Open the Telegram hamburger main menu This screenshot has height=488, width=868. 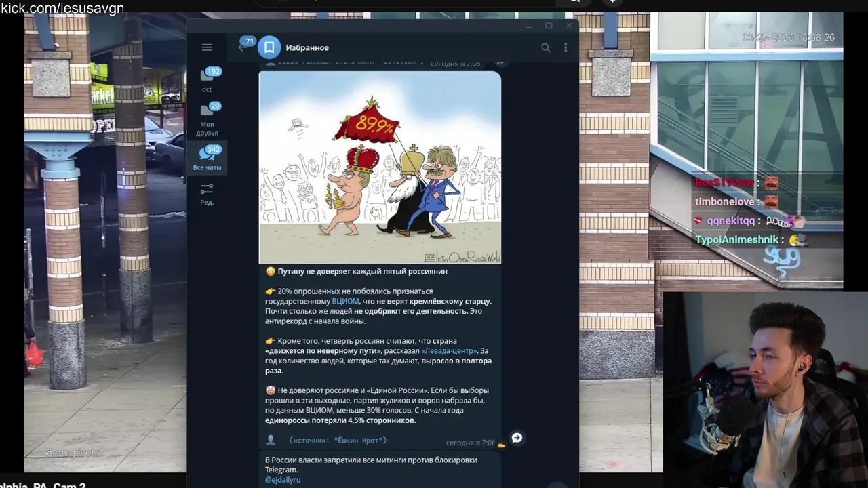pyautogui.click(x=207, y=47)
